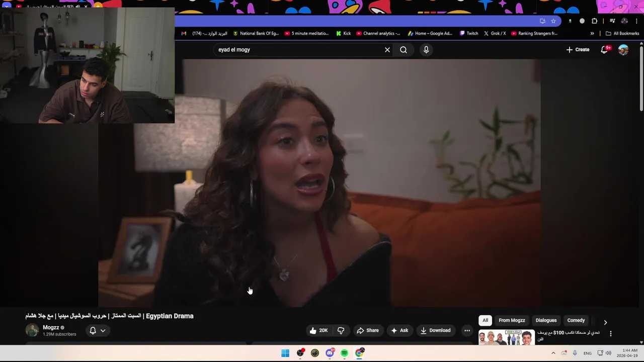Image resolution: width=644 pixels, height=362 pixels.
Task: Select the From Mogzz filter chip
Action: click(512, 320)
